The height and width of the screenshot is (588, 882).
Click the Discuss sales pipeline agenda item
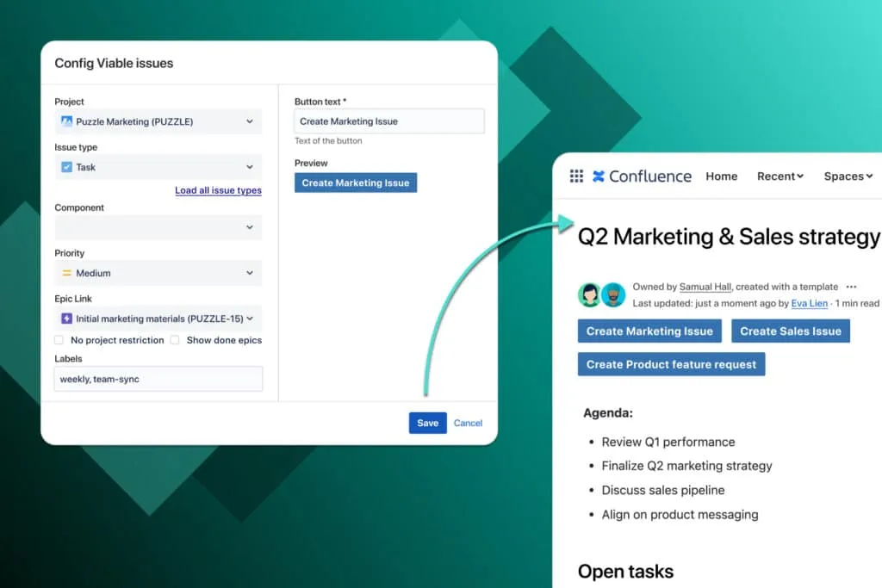pos(663,490)
